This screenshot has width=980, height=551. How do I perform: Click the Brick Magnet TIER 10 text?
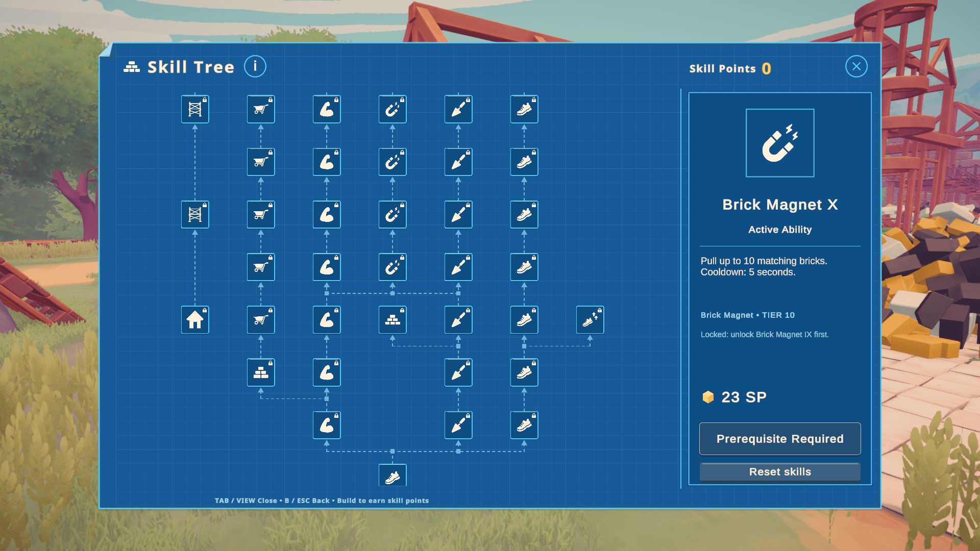coord(747,315)
